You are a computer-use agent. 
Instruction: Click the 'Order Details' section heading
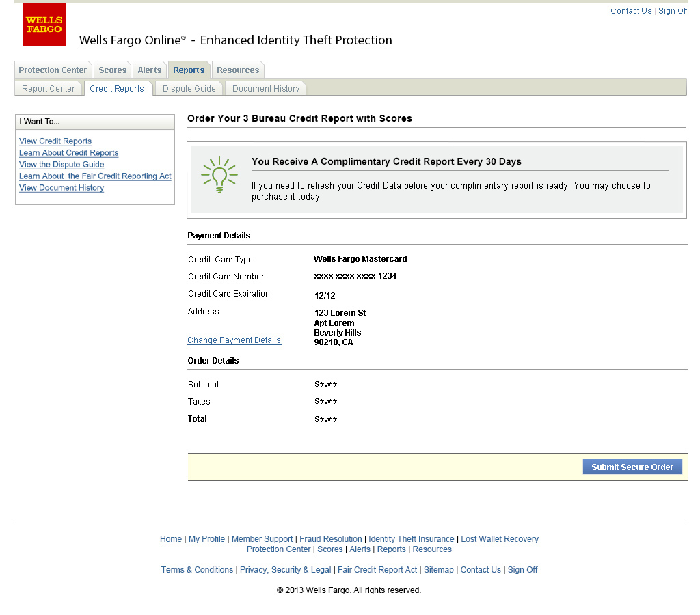tap(213, 361)
